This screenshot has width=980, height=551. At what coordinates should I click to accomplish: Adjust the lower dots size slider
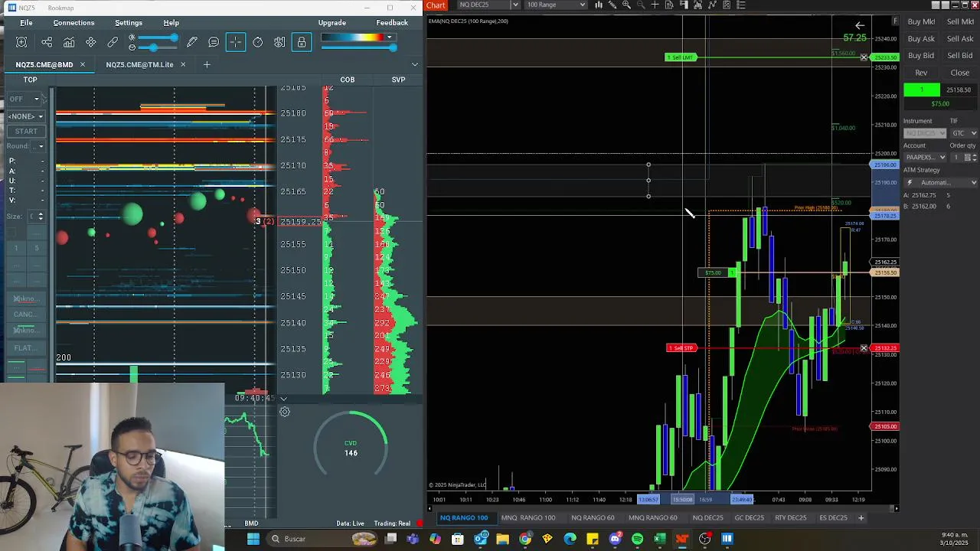click(x=153, y=47)
